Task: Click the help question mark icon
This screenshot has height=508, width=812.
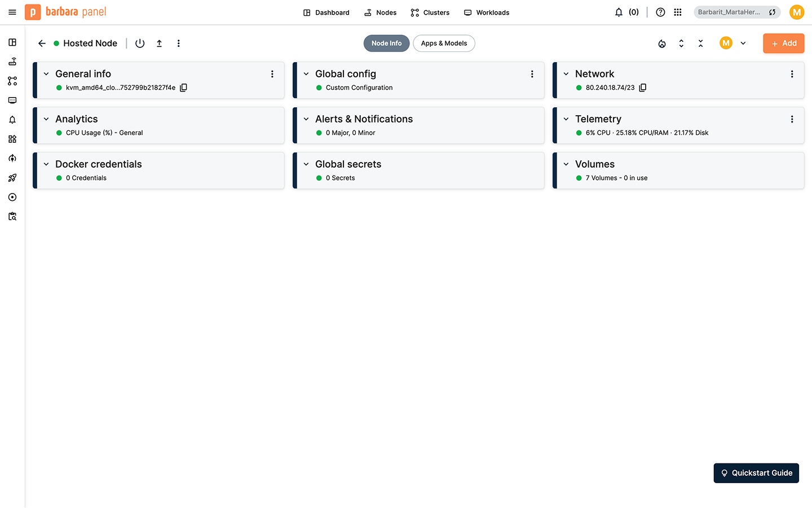Action: pos(660,12)
